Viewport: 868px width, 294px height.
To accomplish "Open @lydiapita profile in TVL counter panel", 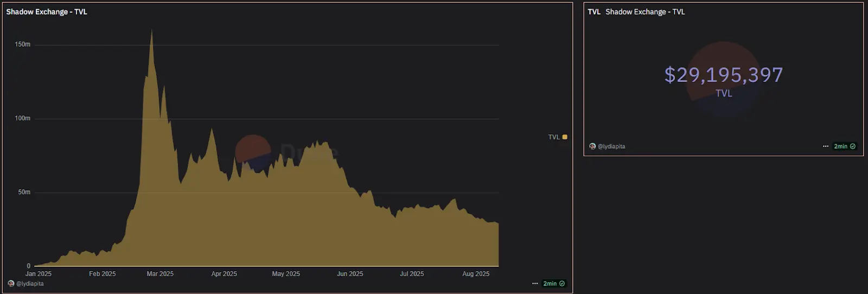I will (x=611, y=146).
